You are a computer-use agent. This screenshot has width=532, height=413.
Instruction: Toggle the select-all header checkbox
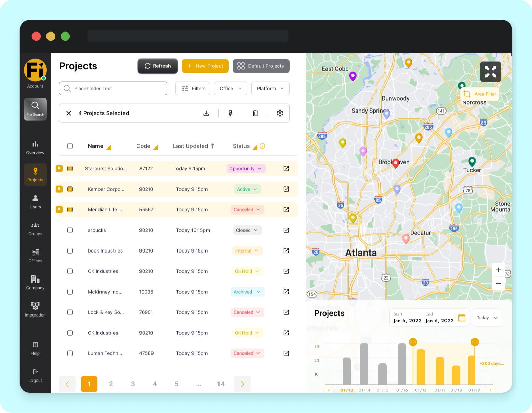(x=70, y=146)
